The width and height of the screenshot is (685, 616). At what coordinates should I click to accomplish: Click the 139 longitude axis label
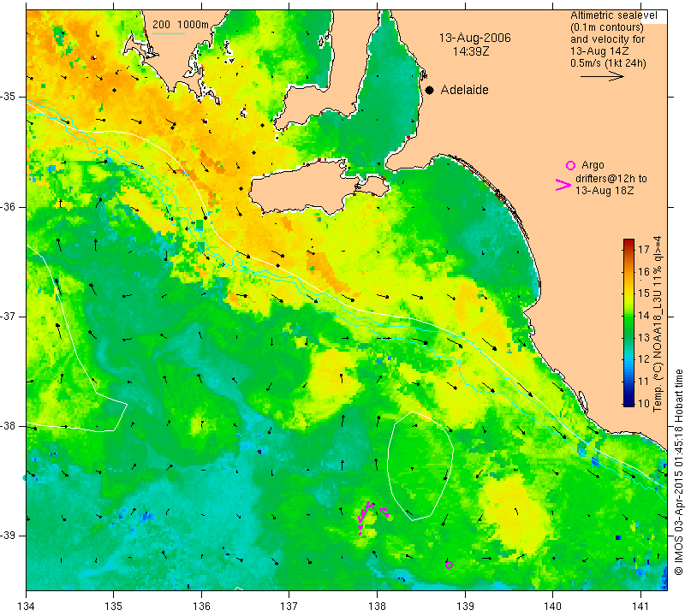(x=465, y=607)
